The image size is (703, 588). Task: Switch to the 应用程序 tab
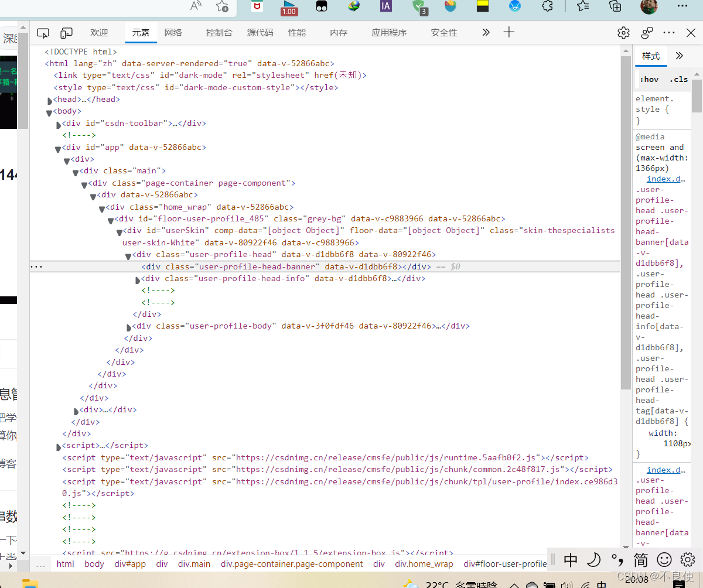click(389, 33)
